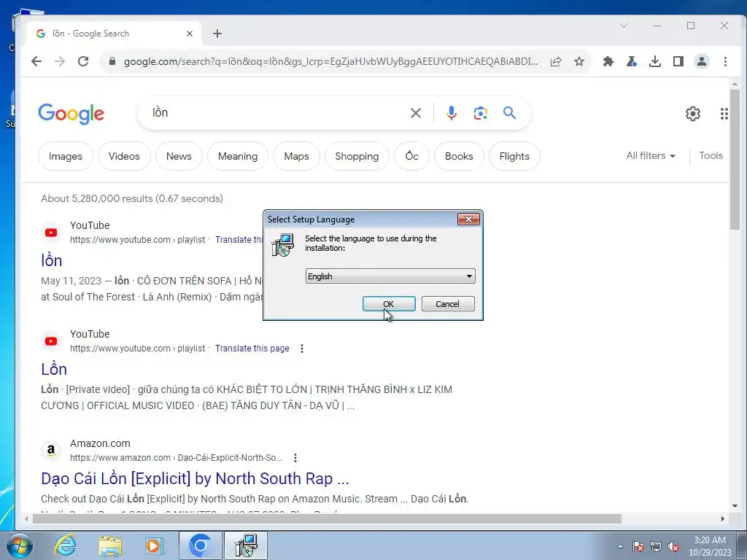Screen dimensions: 747x560
Task: Click the horizontal scrollbar thumb
Action: (327, 518)
